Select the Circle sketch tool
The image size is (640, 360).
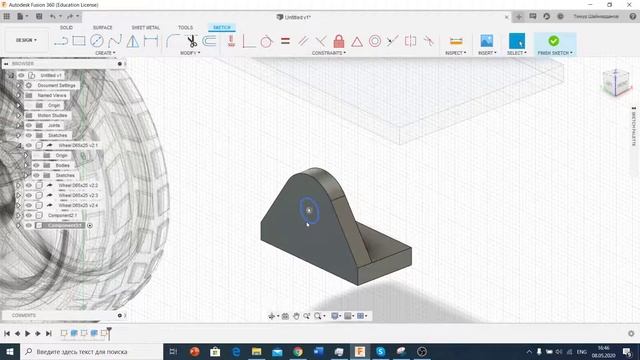97,41
